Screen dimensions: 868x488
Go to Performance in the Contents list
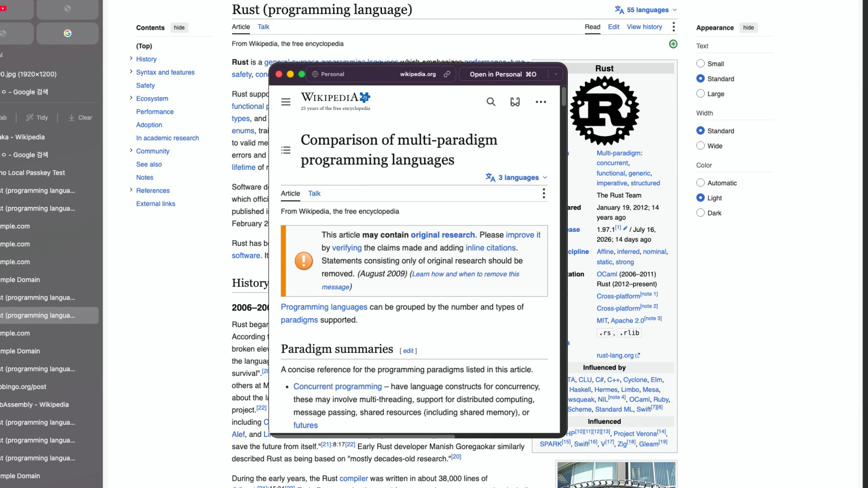point(155,112)
